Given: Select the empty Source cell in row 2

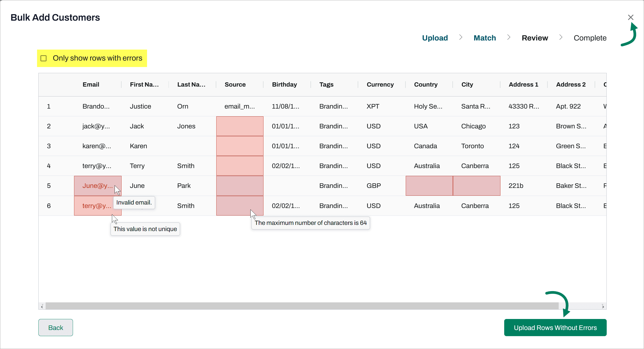Looking at the screenshot, I should click(x=240, y=126).
